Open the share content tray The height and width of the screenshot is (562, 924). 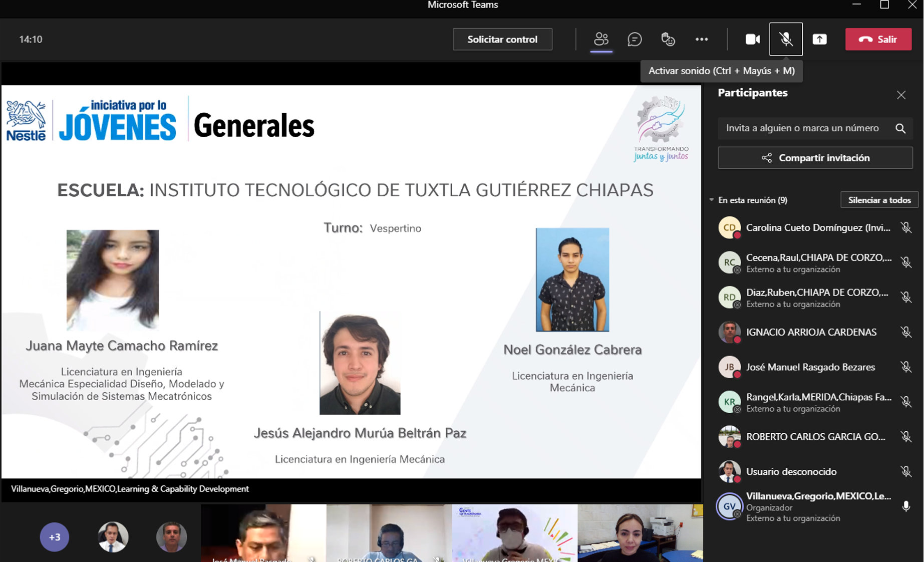point(819,39)
